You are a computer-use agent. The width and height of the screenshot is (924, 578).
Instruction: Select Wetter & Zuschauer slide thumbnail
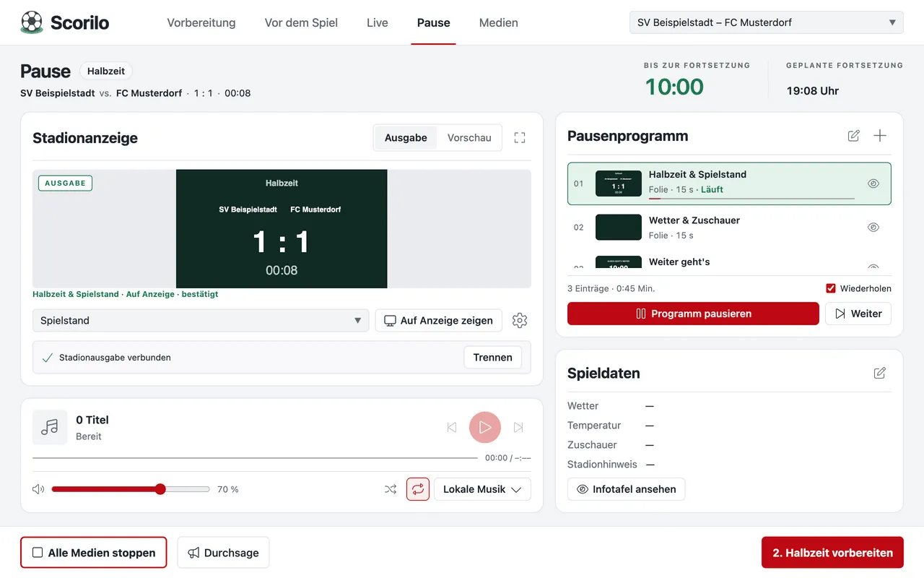point(619,227)
